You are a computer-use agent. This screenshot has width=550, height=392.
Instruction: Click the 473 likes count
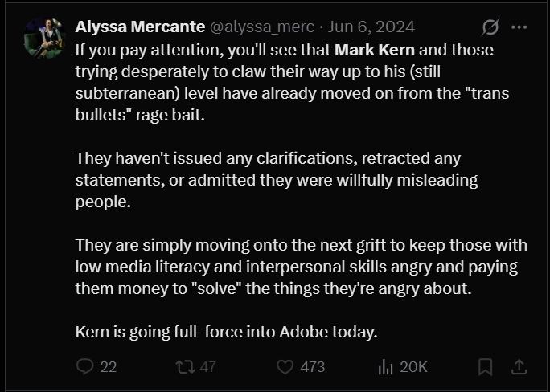313,367
